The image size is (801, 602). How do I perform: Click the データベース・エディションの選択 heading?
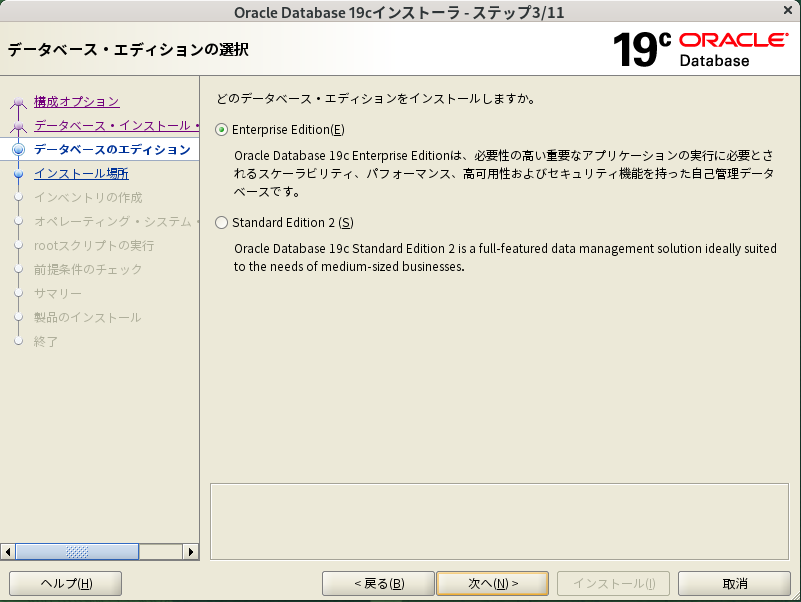pyautogui.click(x=128, y=50)
